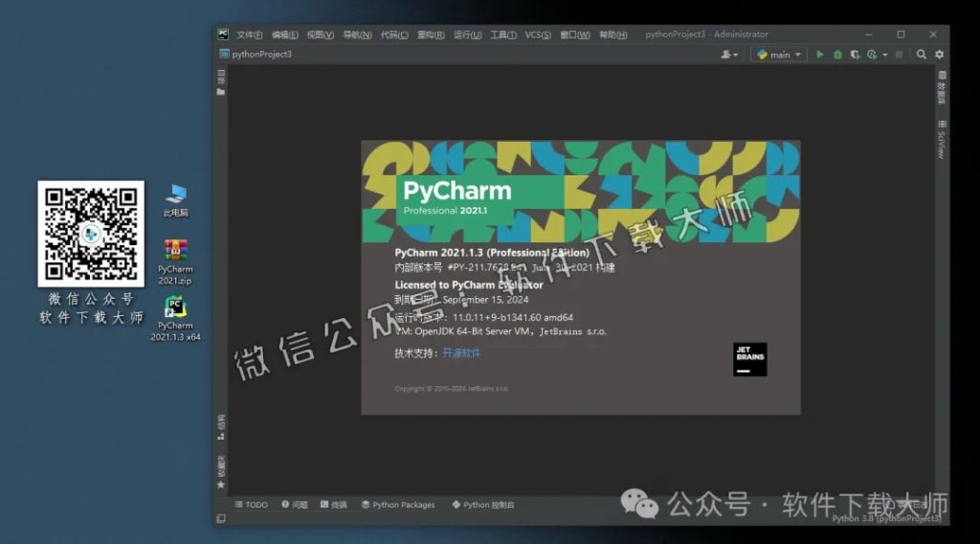Click the Debug bug icon

coord(837,55)
